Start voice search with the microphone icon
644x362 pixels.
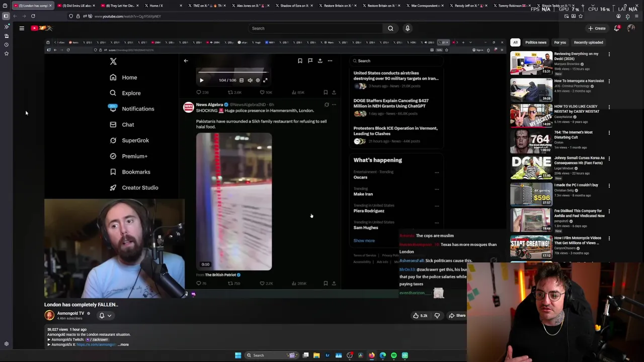[x=408, y=28]
